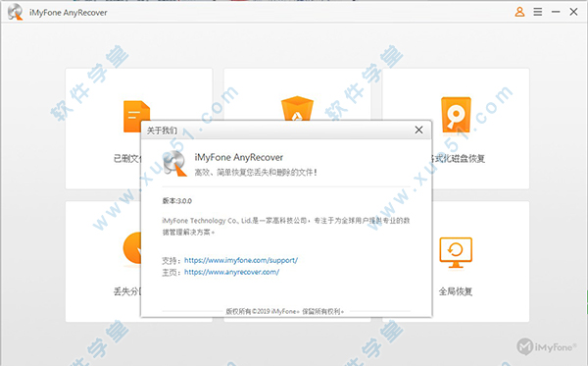Click the iMyFone AnyRecover dialog heading
588x366 pixels.
239,157
